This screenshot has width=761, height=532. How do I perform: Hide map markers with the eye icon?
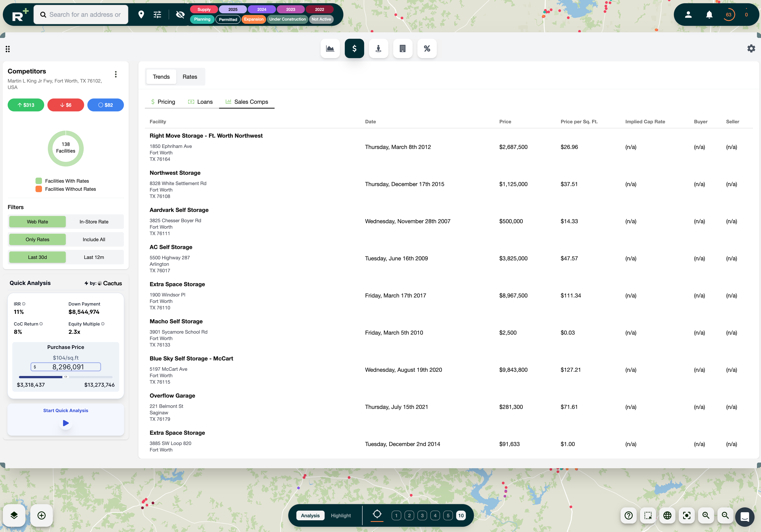(x=180, y=15)
